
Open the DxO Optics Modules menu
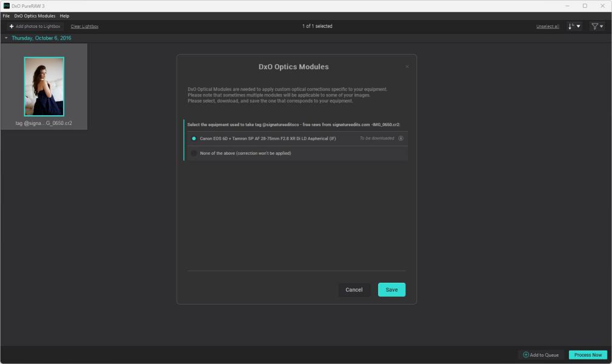click(35, 16)
